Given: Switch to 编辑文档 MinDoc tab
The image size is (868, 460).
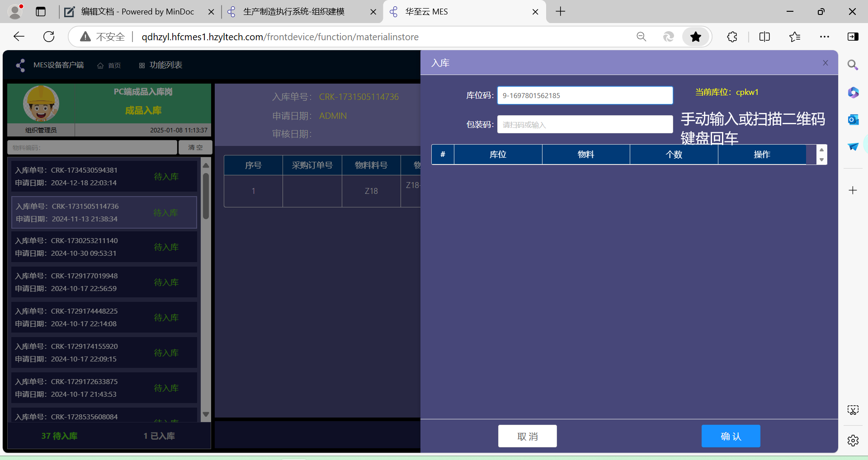Looking at the screenshot, I should coord(137,12).
